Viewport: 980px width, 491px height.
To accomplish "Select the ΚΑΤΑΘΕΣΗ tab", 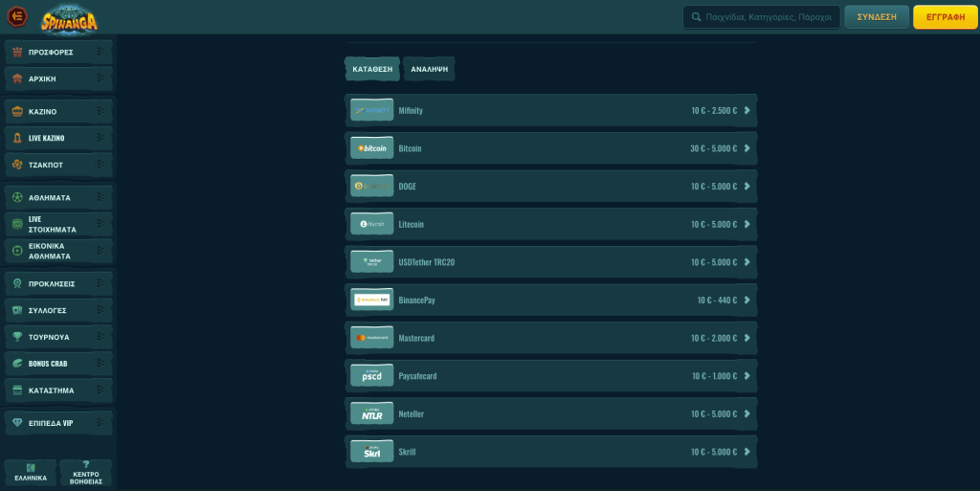I will tap(372, 69).
